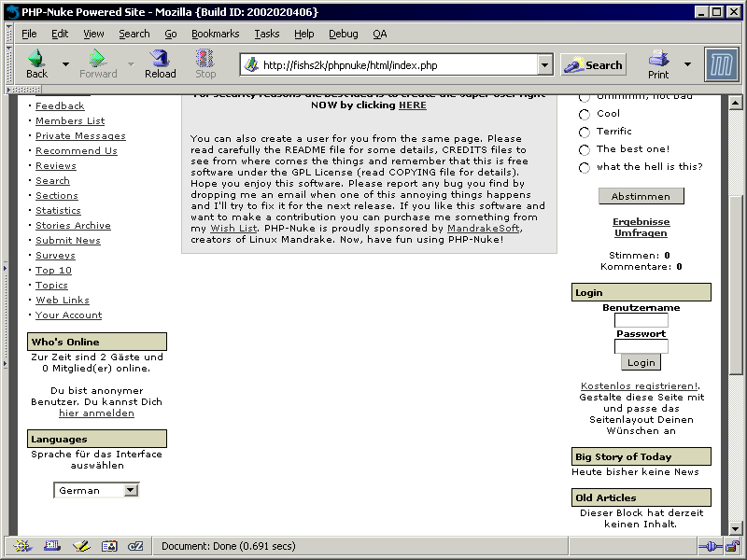Open ChatZilla IRC status bar icon
The image size is (747, 560).
[135, 546]
